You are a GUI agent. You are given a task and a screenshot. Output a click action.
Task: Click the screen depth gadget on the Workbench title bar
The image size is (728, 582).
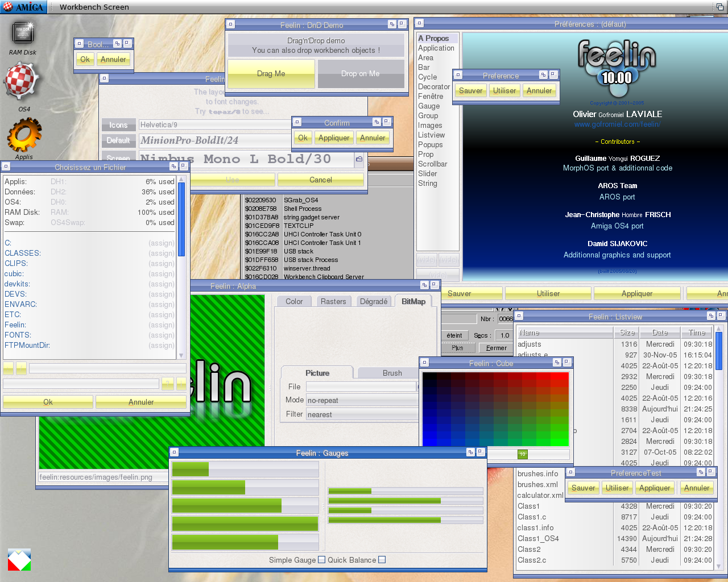(x=720, y=7)
